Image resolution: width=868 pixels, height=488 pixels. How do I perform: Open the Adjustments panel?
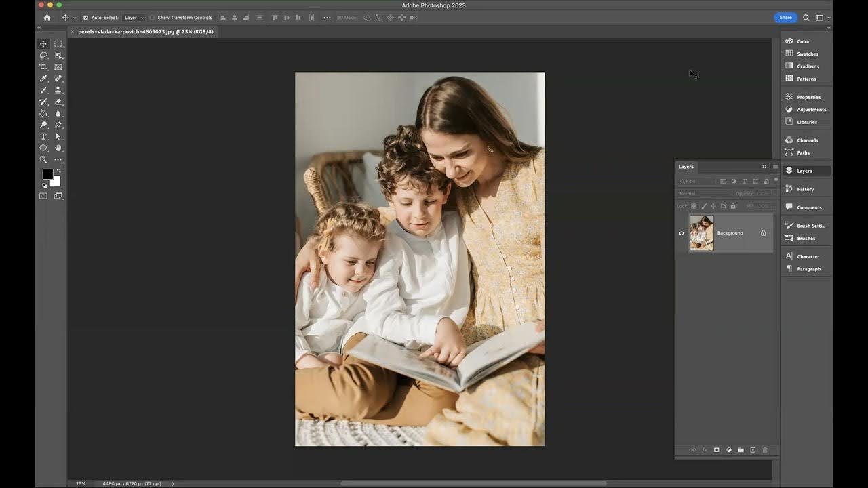(806, 109)
